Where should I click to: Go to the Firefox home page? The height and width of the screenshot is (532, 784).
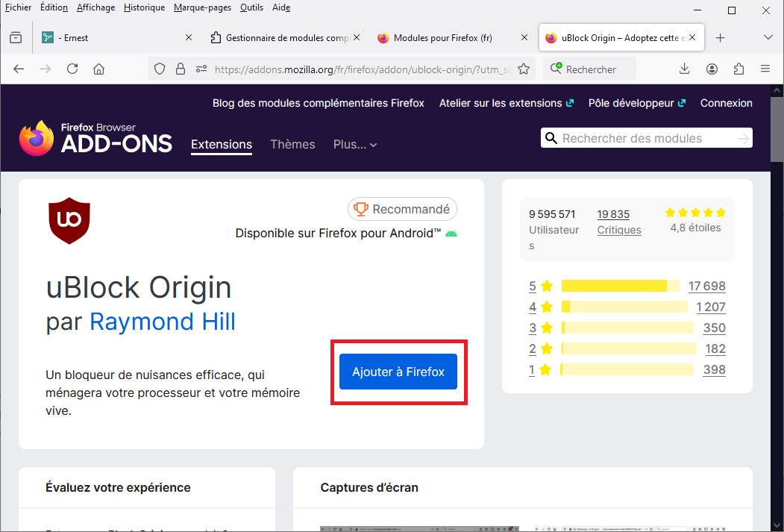coord(98,69)
